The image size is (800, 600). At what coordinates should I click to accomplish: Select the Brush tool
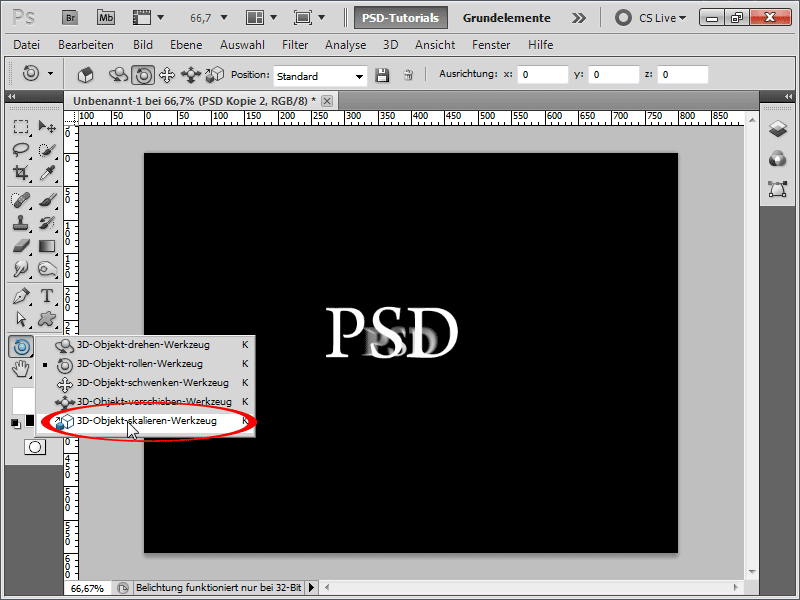coord(47,199)
